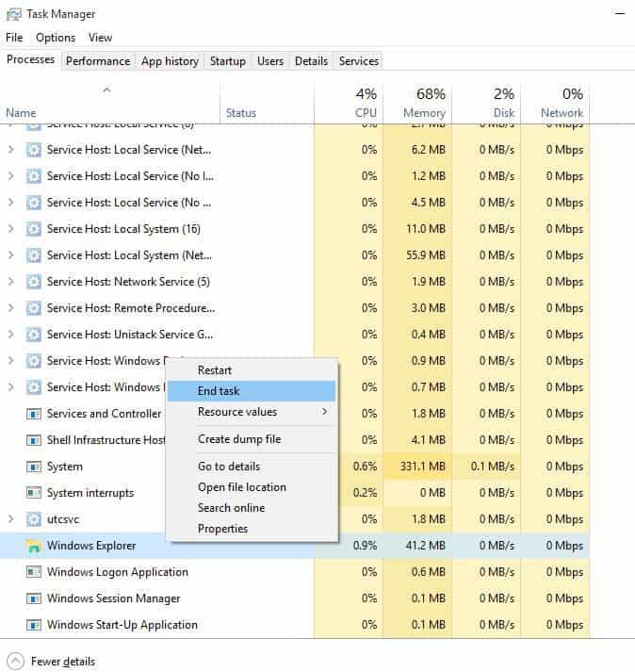Switch to the App history tab
The image size is (635, 672).
click(x=171, y=61)
